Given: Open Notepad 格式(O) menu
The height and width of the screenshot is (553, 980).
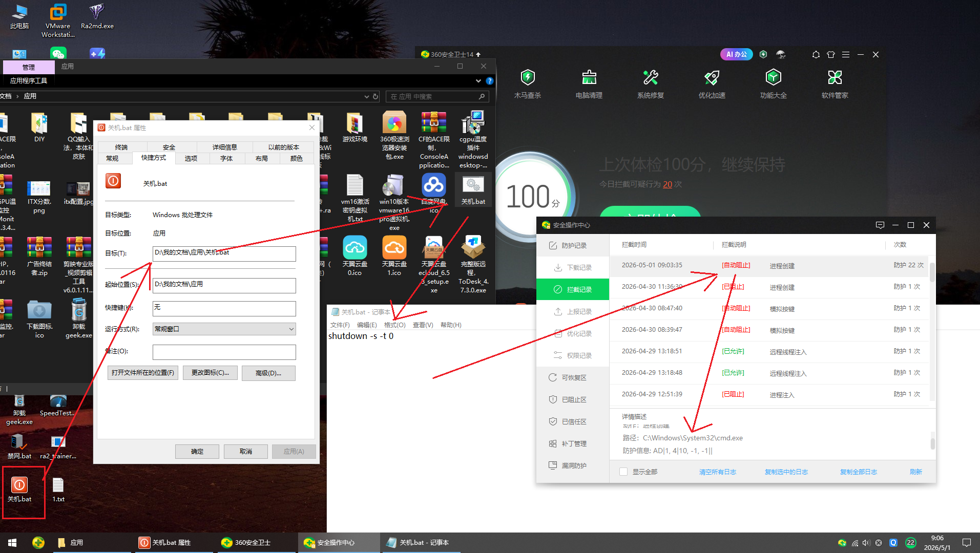Looking at the screenshot, I should pos(395,325).
